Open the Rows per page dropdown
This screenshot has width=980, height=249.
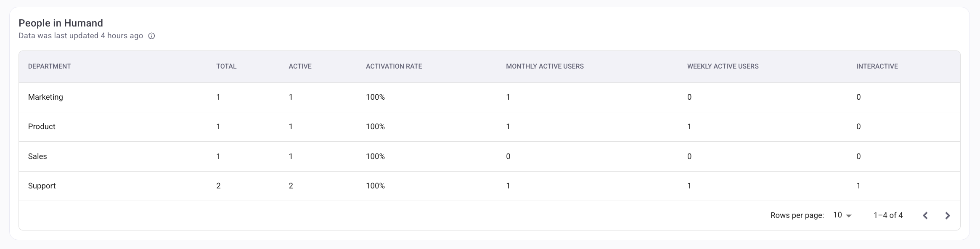pyautogui.click(x=842, y=215)
